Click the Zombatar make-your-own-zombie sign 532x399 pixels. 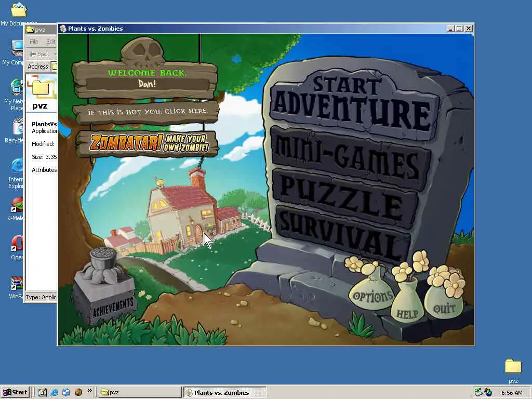coord(147,143)
